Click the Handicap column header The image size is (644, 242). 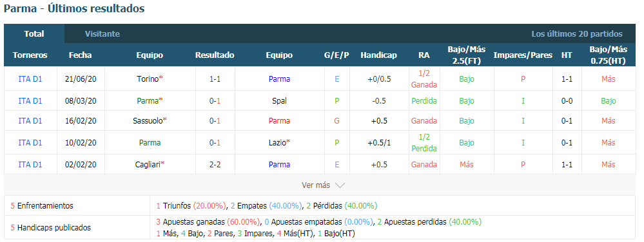point(378,55)
